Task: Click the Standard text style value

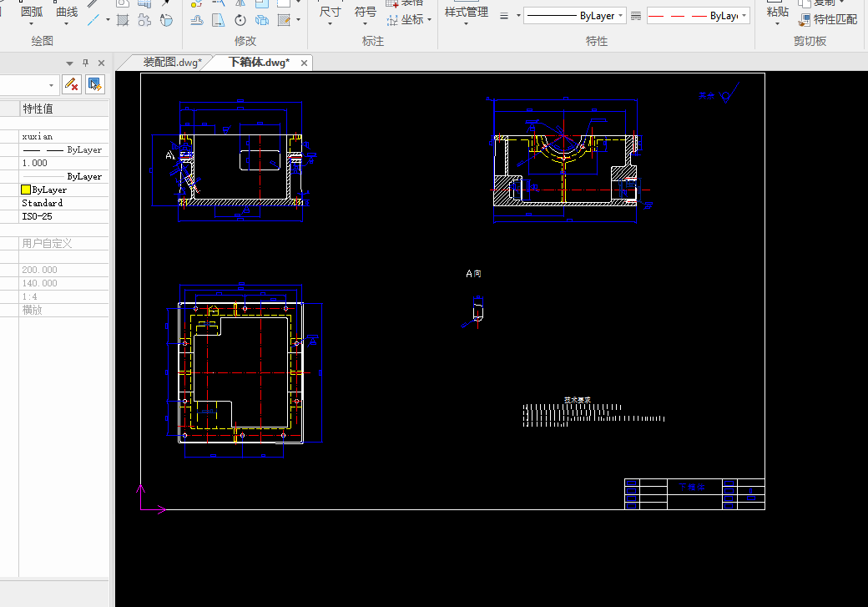Action: point(64,203)
